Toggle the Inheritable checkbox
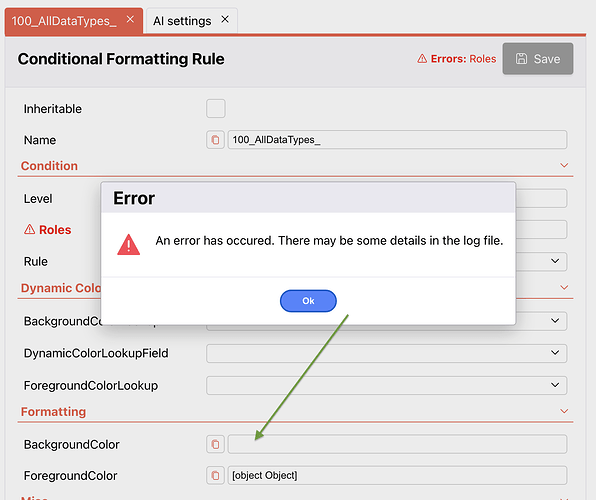The image size is (596, 500). pyautogui.click(x=216, y=108)
